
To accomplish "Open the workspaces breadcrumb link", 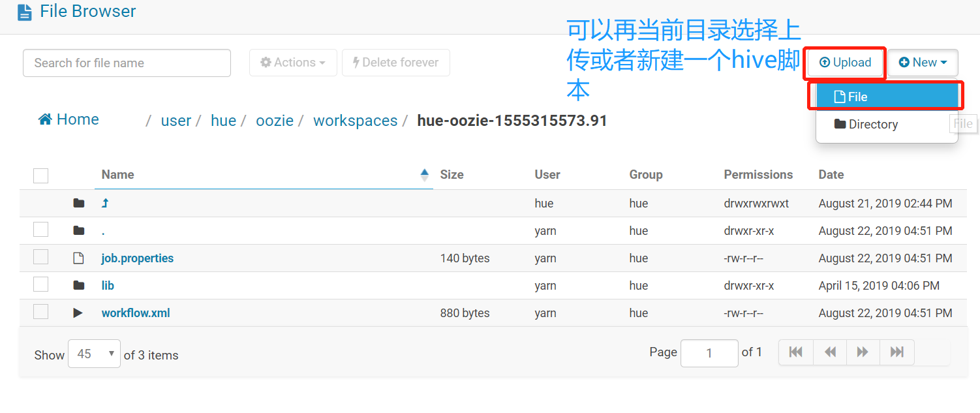I will 356,121.
